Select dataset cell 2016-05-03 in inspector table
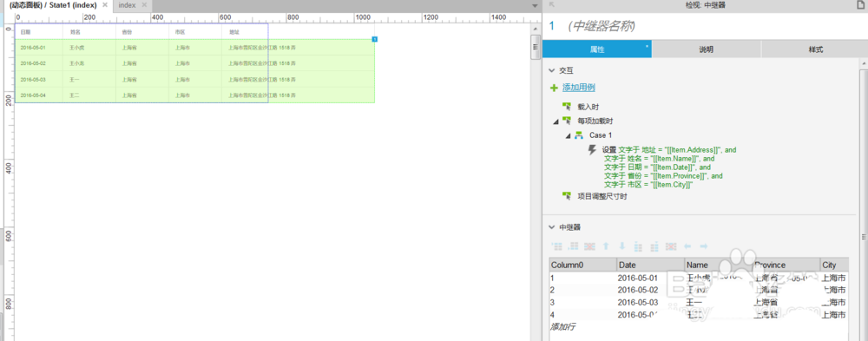868x341 pixels. tap(650, 302)
